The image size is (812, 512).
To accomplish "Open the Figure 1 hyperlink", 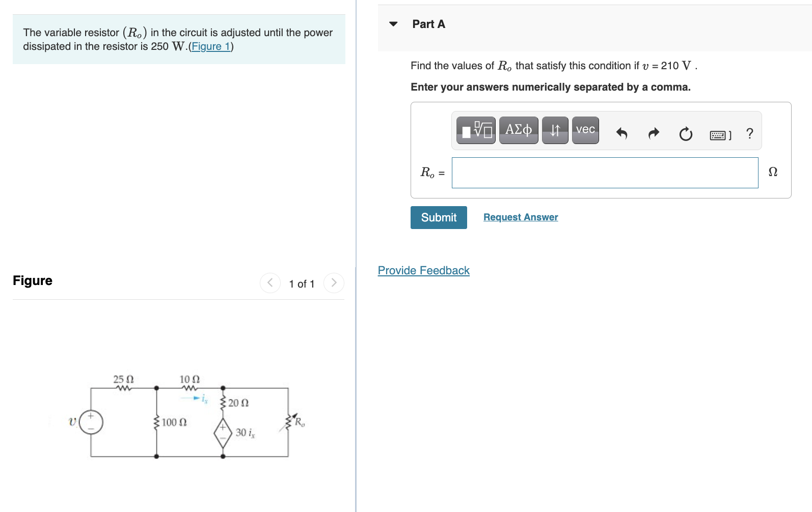I will (x=209, y=46).
